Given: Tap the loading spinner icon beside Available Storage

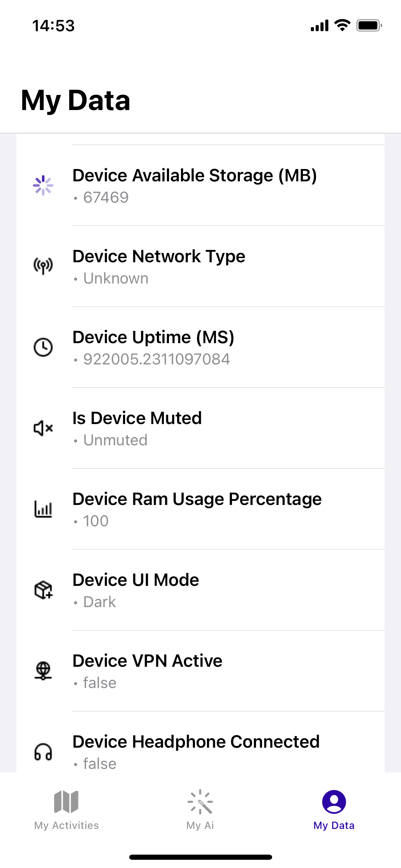Looking at the screenshot, I should [x=43, y=185].
